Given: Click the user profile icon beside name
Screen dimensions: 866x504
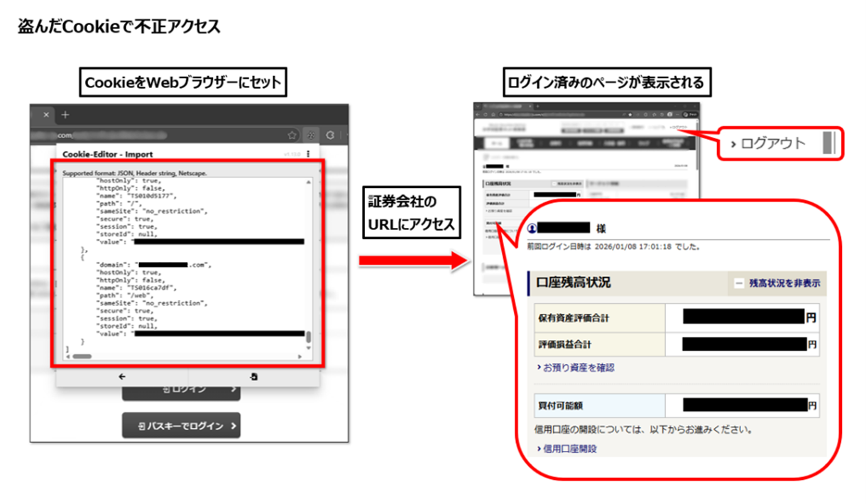Looking at the screenshot, I should pos(532,228).
